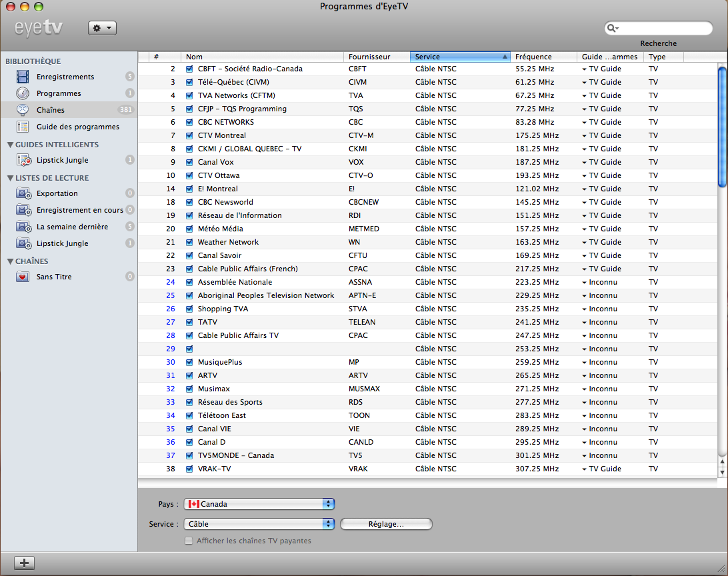Uncheck the VRAK-TV channel checkbox
The height and width of the screenshot is (576, 728).
189,469
